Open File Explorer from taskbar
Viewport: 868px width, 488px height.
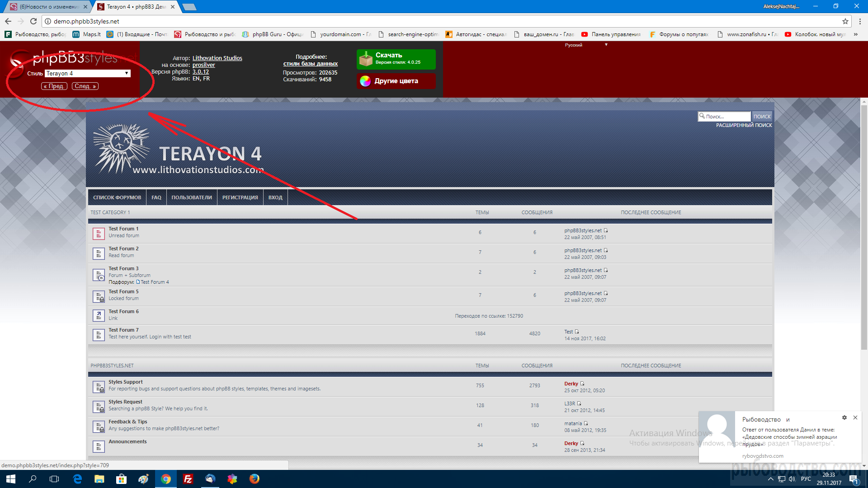coord(99,479)
